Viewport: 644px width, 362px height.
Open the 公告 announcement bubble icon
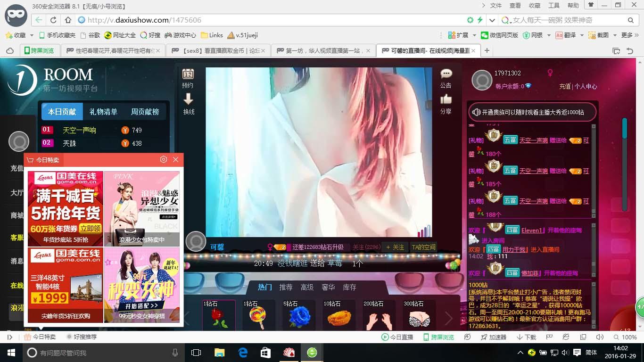446,74
